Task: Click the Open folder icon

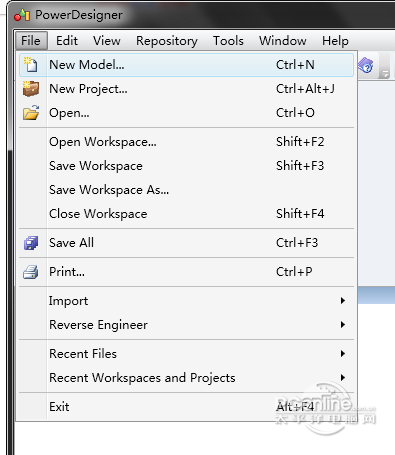Action: pyautogui.click(x=31, y=113)
